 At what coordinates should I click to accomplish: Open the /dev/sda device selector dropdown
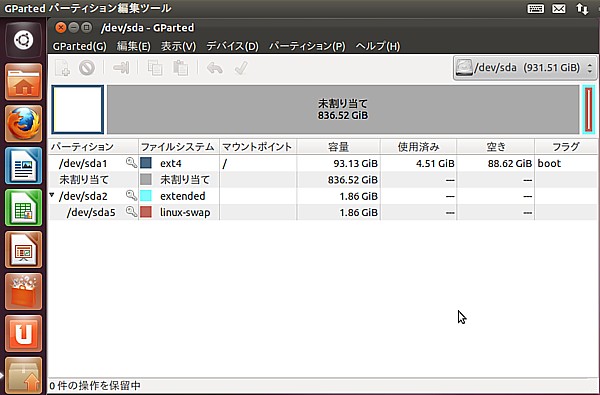tap(525, 68)
